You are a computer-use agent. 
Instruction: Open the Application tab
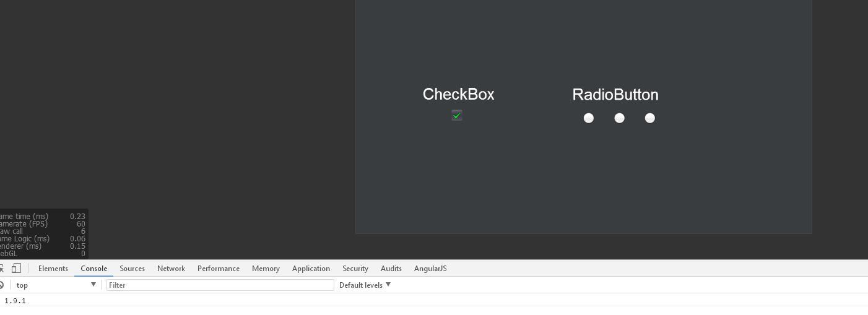(x=311, y=269)
